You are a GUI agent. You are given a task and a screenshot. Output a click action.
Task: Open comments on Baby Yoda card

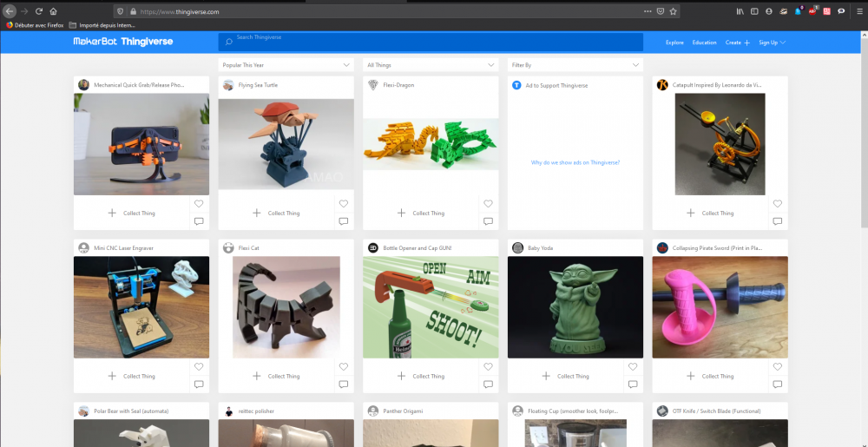(x=633, y=385)
